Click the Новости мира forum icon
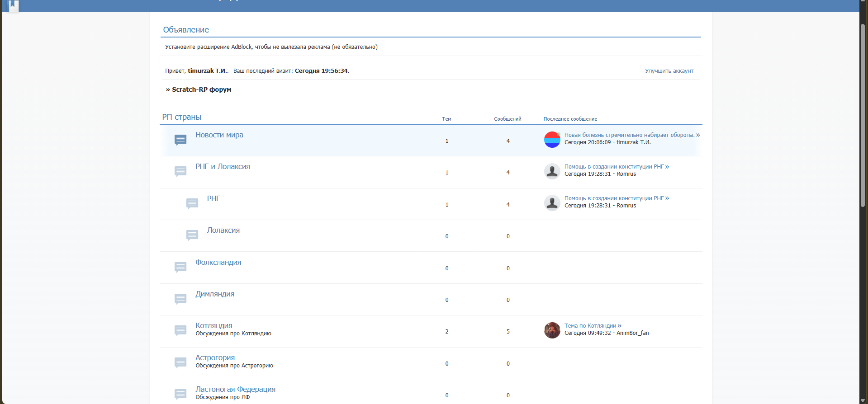This screenshot has height=404, width=868. tap(180, 140)
